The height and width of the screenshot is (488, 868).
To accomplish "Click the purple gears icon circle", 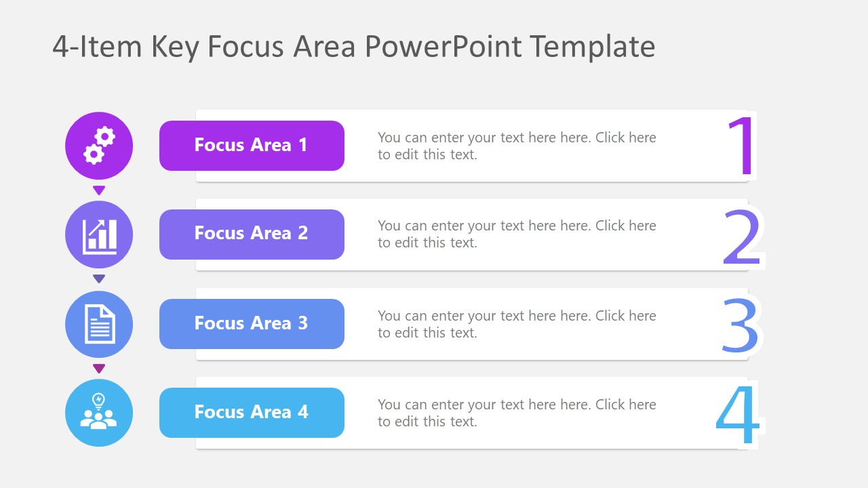I will pyautogui.click(x=99, y=146).
